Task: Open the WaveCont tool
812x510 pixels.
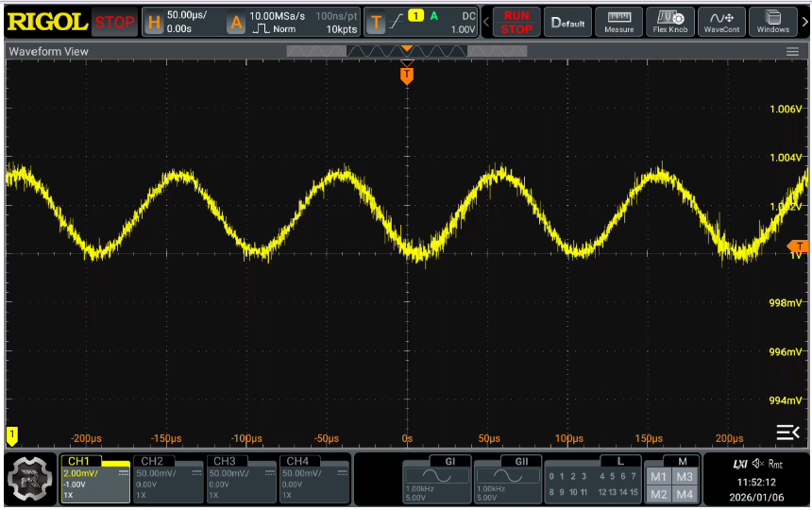Action: pyautogui.click(x=722, y=22)
